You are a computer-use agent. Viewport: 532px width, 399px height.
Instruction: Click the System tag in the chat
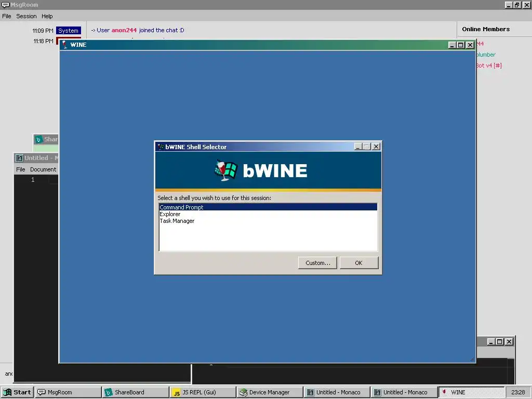(x=68, y=31)
